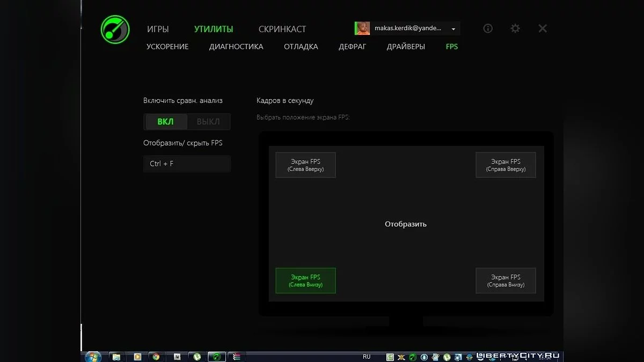Image resolution: width=644 pixels, height=362 pixels.
Task: Open the ДРАЙВЕРЫ sub-tab
Action: pos(406,47)
